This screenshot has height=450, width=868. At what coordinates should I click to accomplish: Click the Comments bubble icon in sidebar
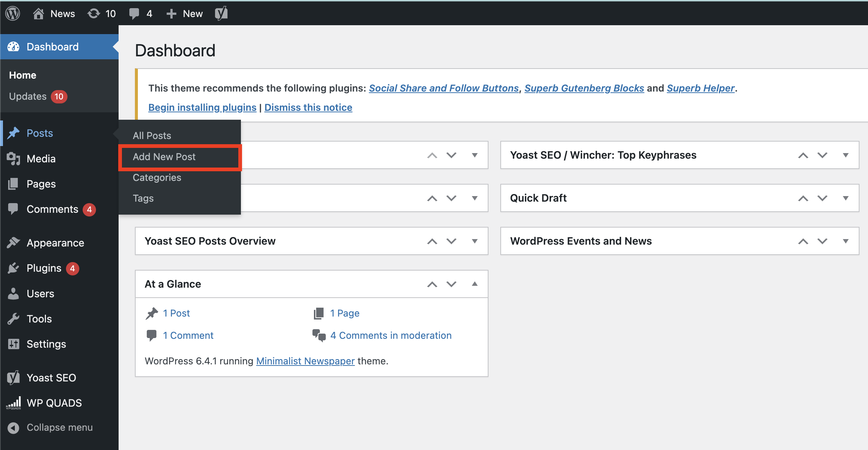tap(13, 209)
